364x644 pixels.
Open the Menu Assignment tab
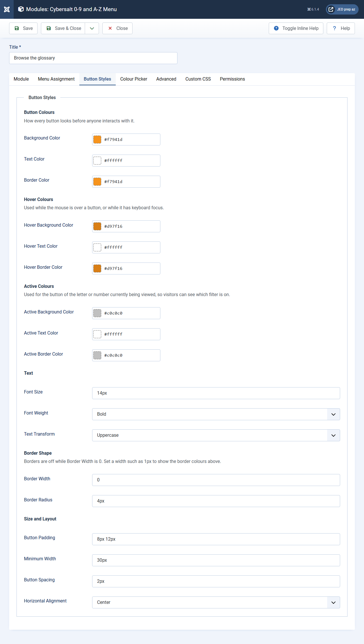(x=56, y=79)
